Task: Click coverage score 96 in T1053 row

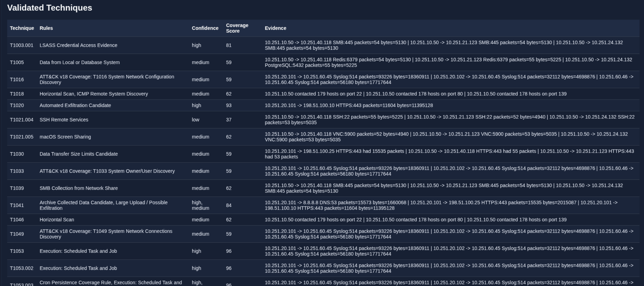Action: [x=229, y=251]
